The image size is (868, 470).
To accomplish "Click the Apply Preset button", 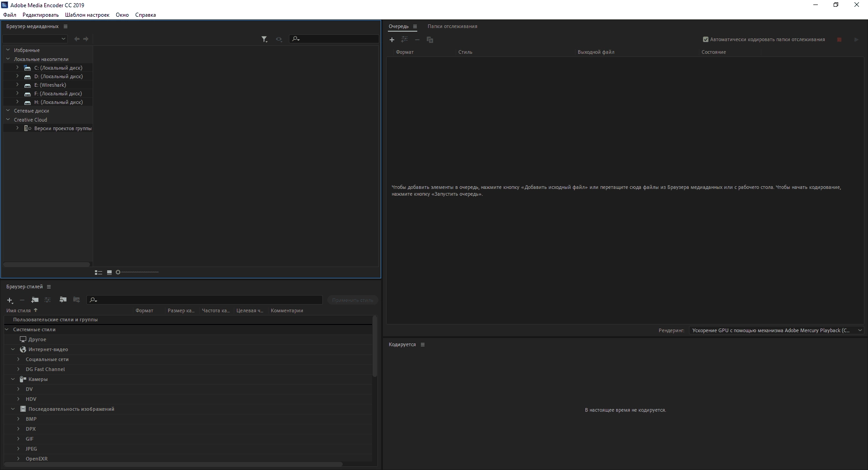I will tap(353, 300).
